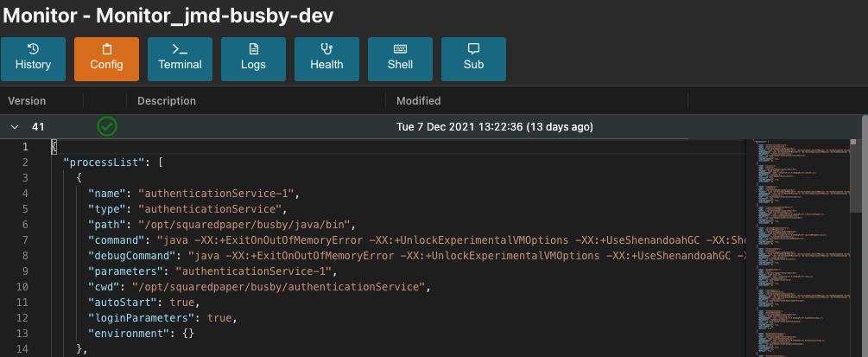The image size is (868, 357).
Task: Open the Shell tab
Action: coord(400,59)
